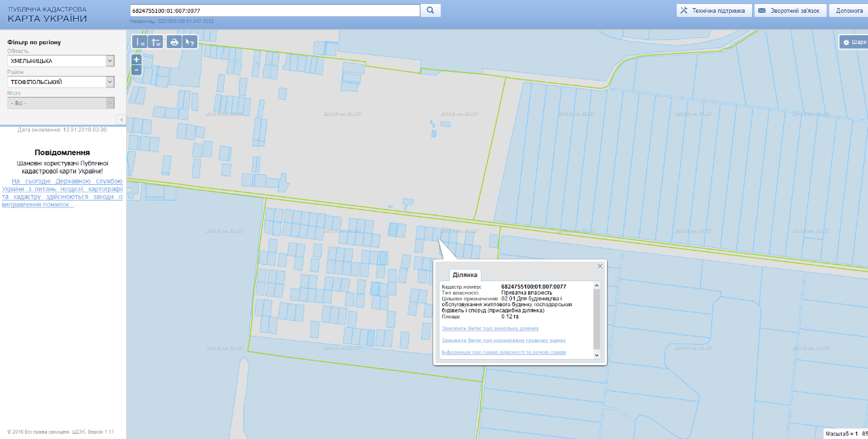The image size is (868, 439).
Task: Click the magnifier search button
Action: (431, 11)
